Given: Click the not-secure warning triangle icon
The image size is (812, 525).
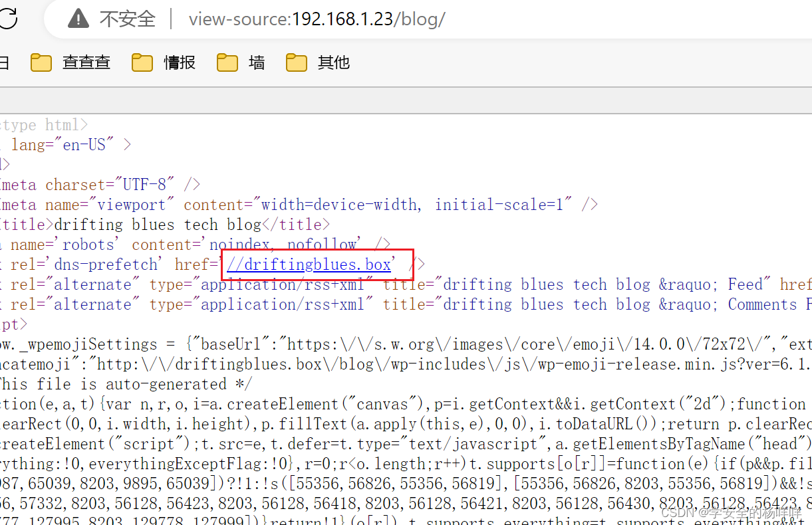Looking at the screenshot, I should pos(79,19).
